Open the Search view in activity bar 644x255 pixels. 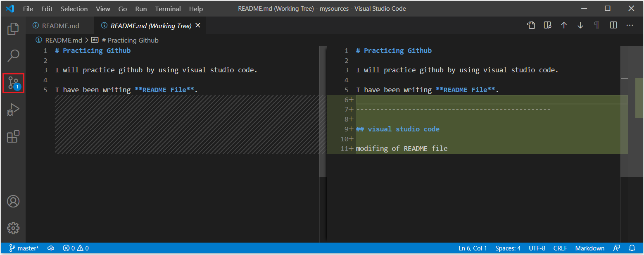point(13,55)
